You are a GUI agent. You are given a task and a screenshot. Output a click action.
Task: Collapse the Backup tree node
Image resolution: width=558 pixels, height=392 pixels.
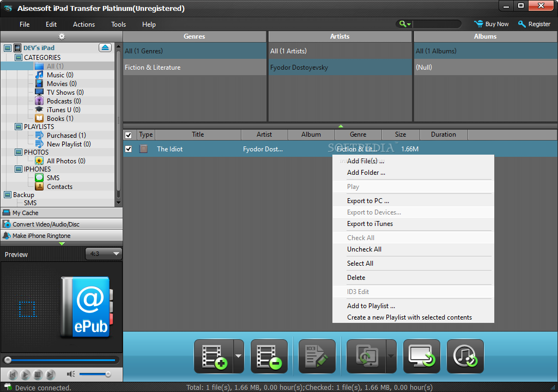(8, 195)
